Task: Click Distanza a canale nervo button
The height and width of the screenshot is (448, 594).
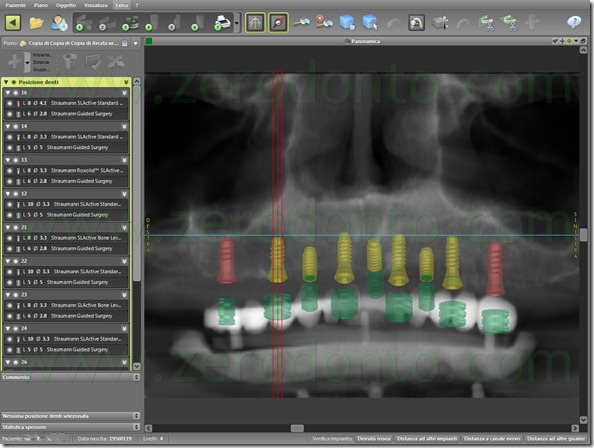Action: (x=492, y=439)
